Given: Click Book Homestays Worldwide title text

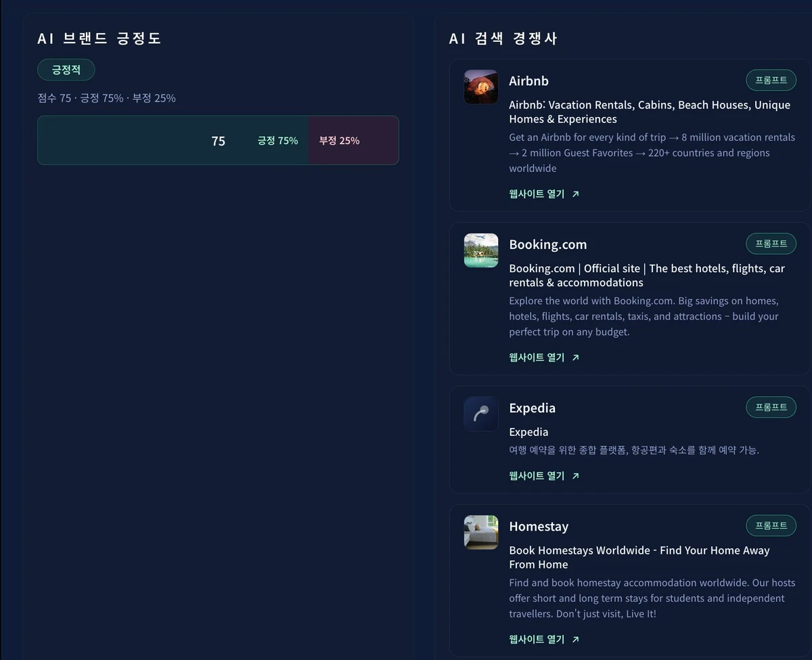Looking at the screenshot, I should tap(639, 557).
